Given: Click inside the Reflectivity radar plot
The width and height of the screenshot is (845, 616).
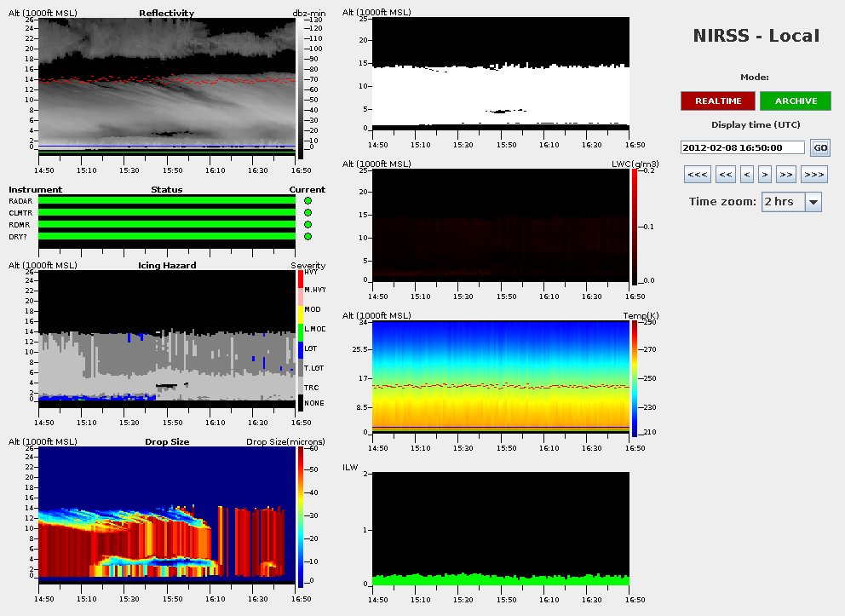Looking at the screenshot, I should 167,85.
